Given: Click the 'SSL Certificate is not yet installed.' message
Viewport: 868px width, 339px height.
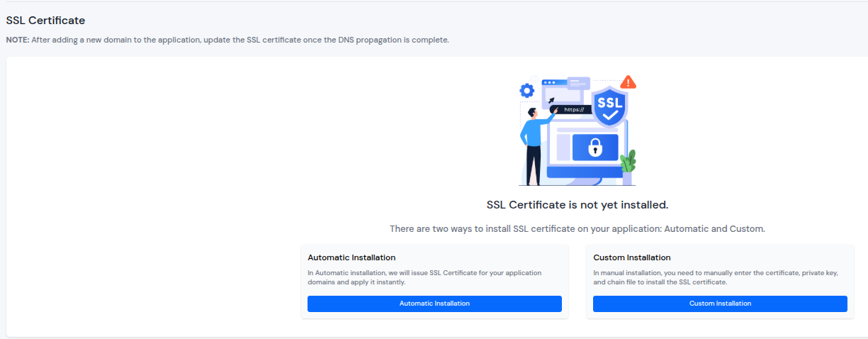Looking at the screenshot, I should 577,205.
